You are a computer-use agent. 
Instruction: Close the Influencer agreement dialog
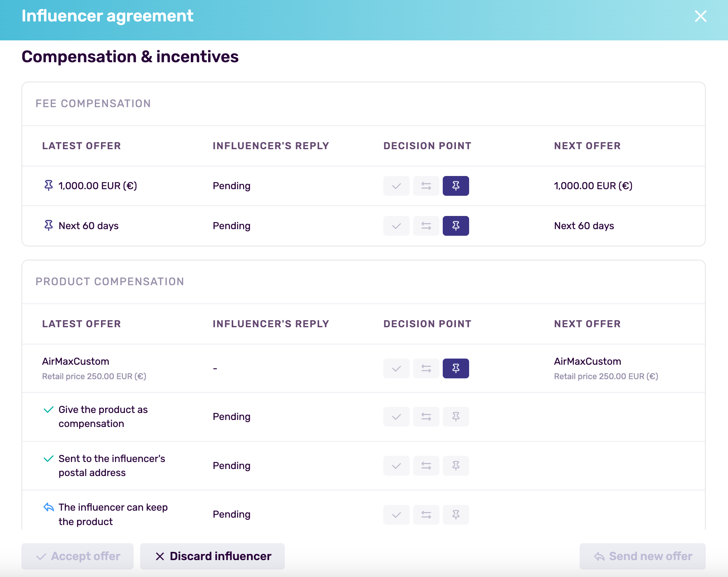700,16
